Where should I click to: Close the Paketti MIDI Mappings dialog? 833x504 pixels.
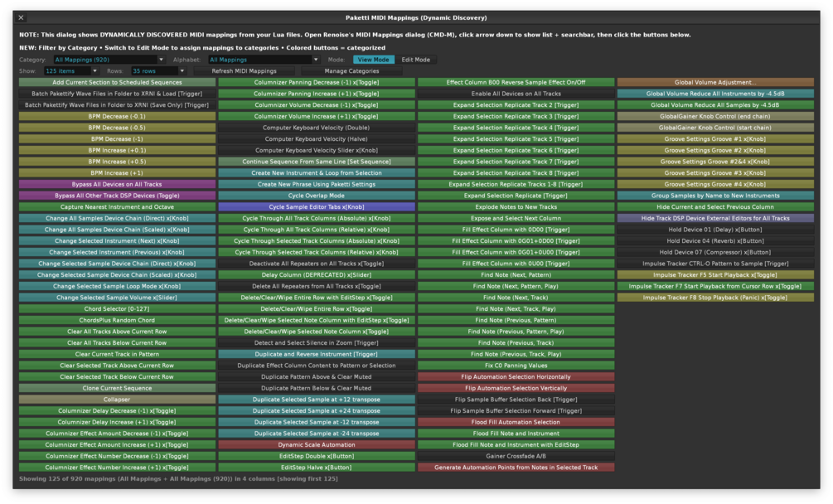click(x=21, y=17)
